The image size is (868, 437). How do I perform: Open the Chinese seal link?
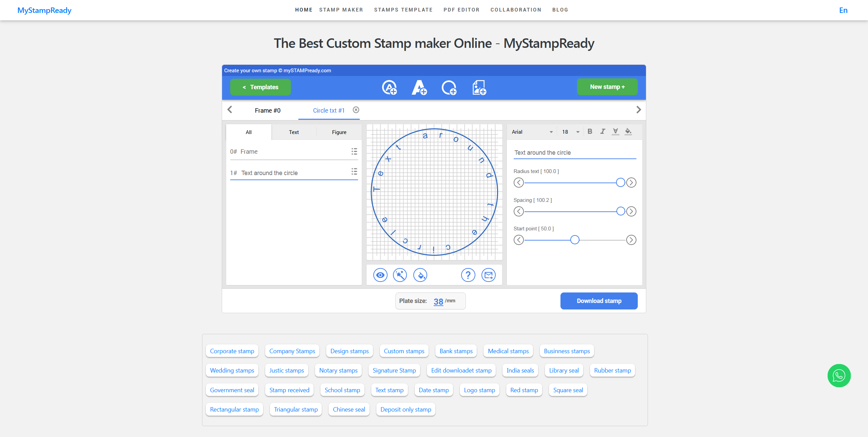(x=349, y=410)
